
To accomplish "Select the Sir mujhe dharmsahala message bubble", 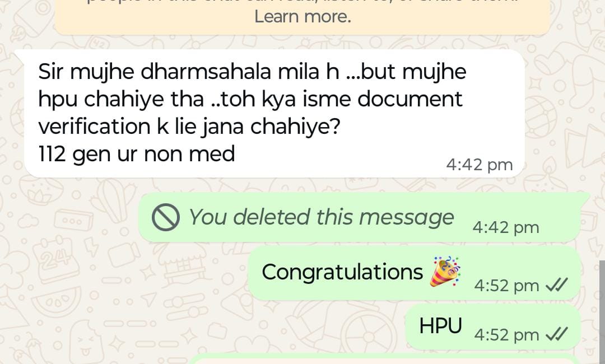I will click(x=274, y=114).
